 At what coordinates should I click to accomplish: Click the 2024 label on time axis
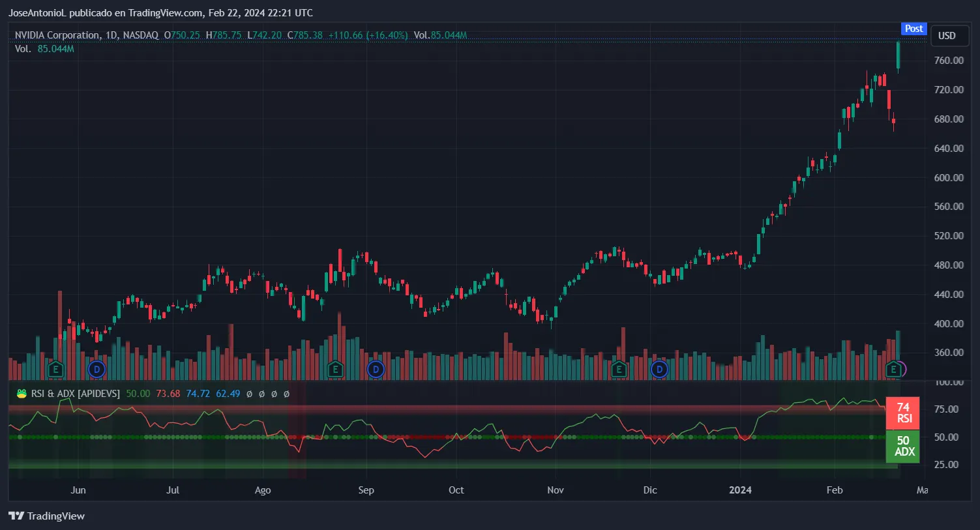pyautogui.click(x=740, y=490)
